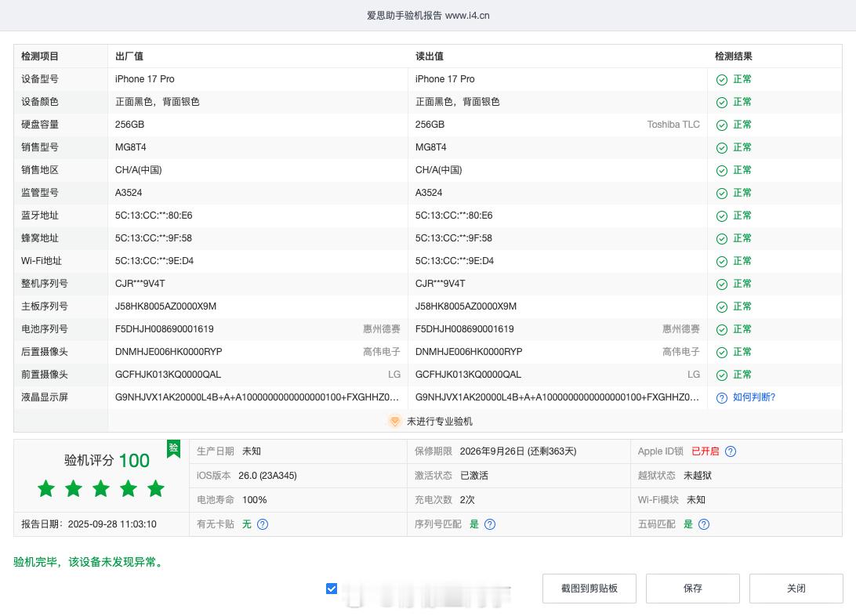This screenshot has height=616, width=856.
Task: Click the green check icon in Wi-Fi地址 row
Action: click(x=722, y=261)
